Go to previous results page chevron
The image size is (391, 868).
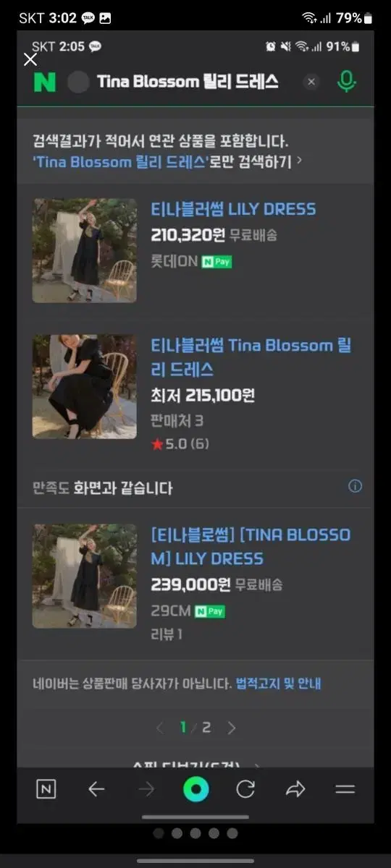[x=160, y=728]
